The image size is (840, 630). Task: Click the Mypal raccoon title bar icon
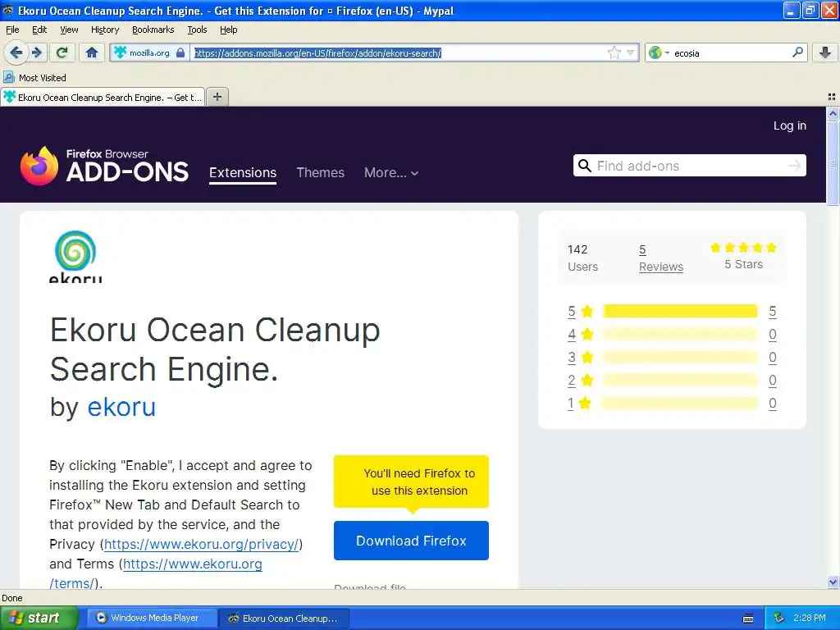8,10
